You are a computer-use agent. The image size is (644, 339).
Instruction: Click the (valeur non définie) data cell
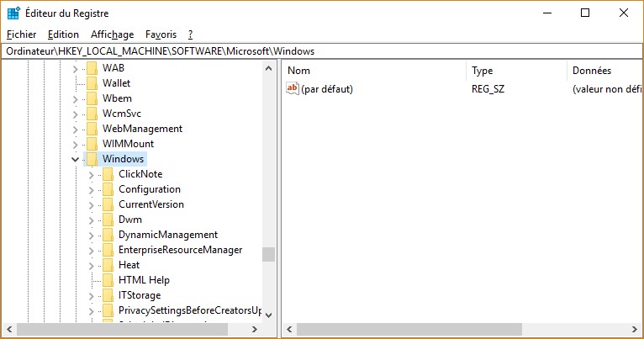point(607,89)
